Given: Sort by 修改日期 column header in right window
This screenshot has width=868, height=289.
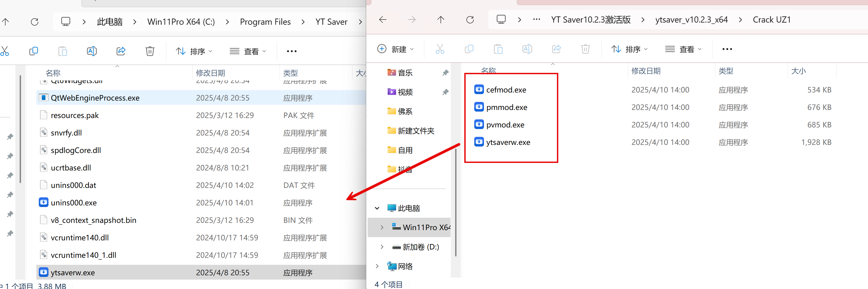Looking at the screenshot, I should (x=646, y=71).
